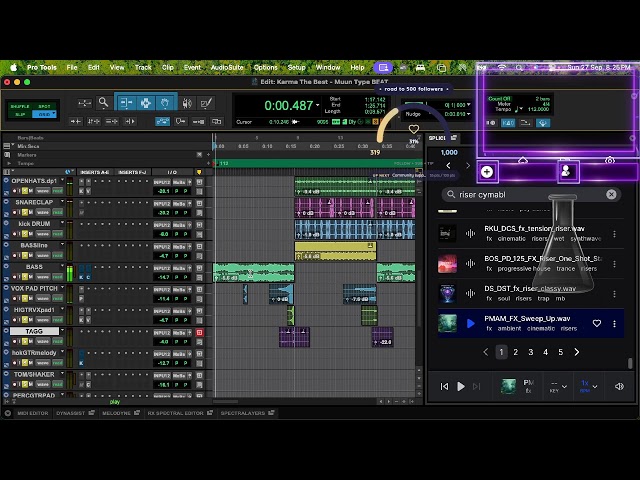This screenshot has height=480, width=640.
Task: Select the Grabber hand tool
Action: (165, 103)
